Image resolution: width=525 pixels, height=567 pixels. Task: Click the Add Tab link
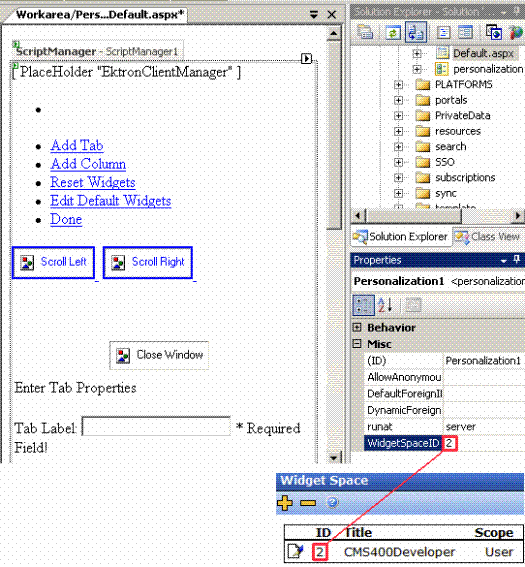click(x=77, y=145)
